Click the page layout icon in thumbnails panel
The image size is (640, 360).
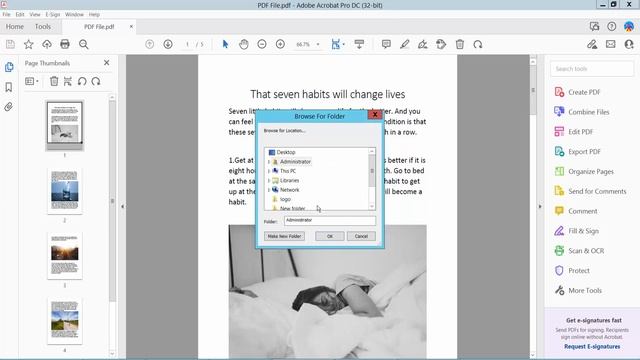(68, 81)
